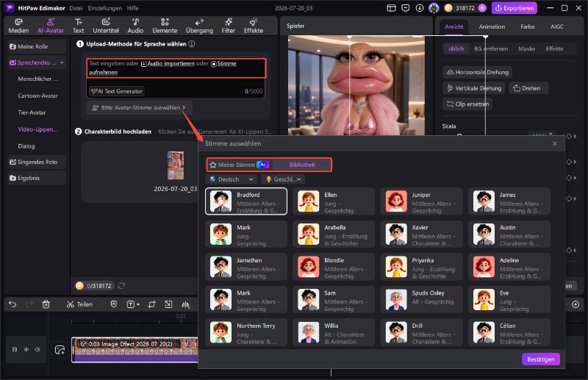Click the uploaded character image thumbnail

tap(176, 165)
